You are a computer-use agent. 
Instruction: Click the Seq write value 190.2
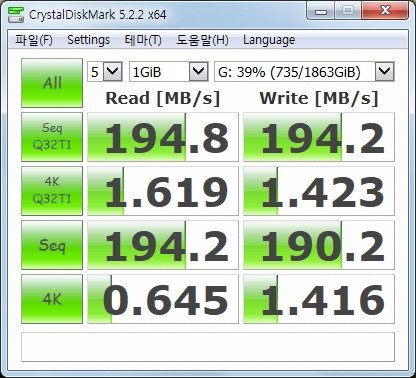pyautogui.click(x=319, y=245)
